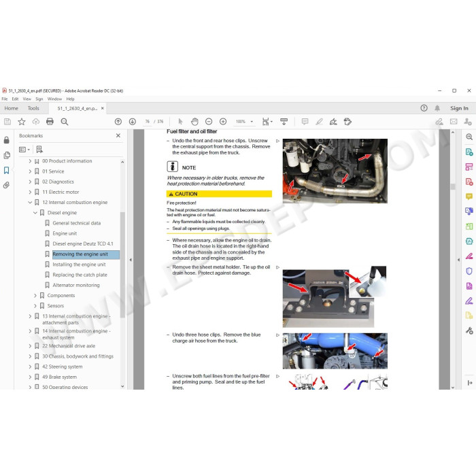The height and width of the screenshot is (476, 476).
Task: Open Export PDF tool in right pane
Action: pos(469,152)
